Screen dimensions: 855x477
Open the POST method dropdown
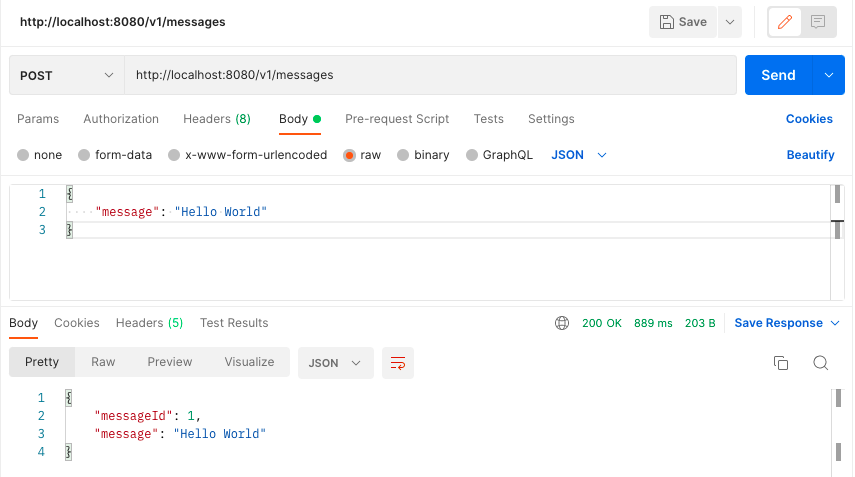[67, 75]
